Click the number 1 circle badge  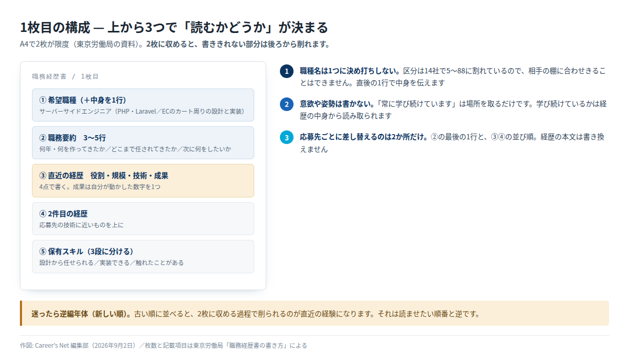point(287,71)
